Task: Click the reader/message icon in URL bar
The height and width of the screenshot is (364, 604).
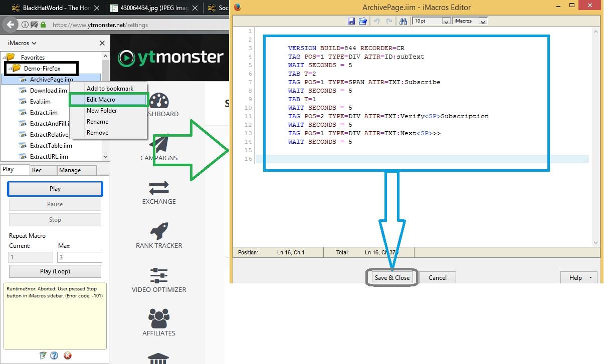Action: coord(34,25)
